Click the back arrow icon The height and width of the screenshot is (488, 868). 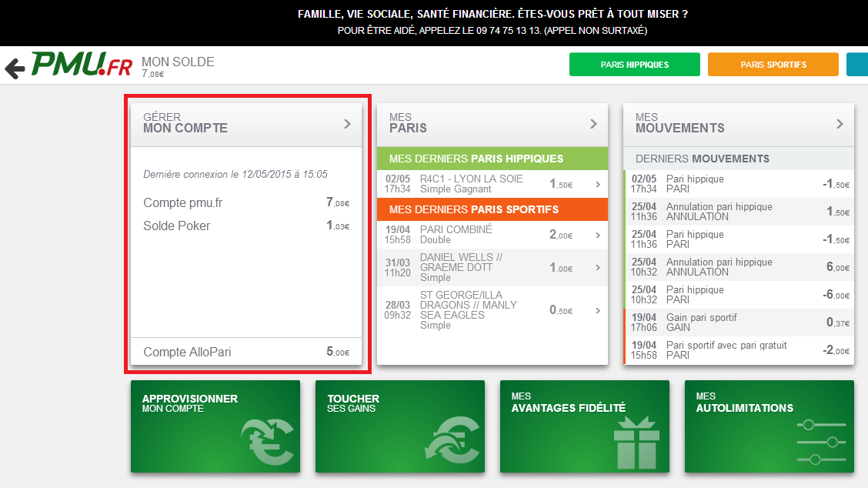coord(15,69)
